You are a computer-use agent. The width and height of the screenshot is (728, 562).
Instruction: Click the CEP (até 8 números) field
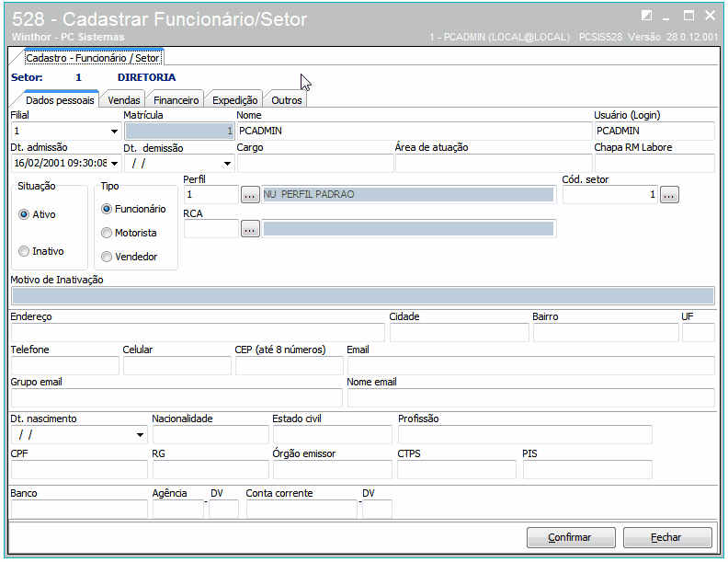pos(290,366)
